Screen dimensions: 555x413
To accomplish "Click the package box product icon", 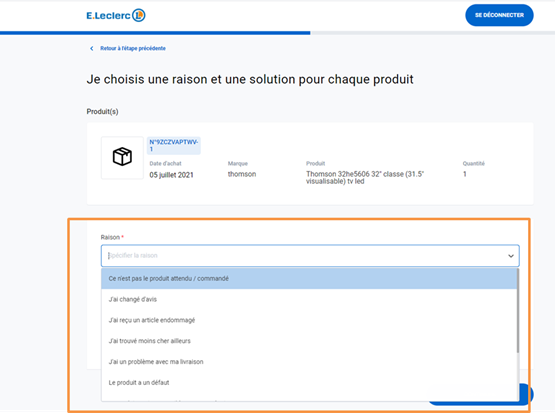I will (x=122, y=157).
